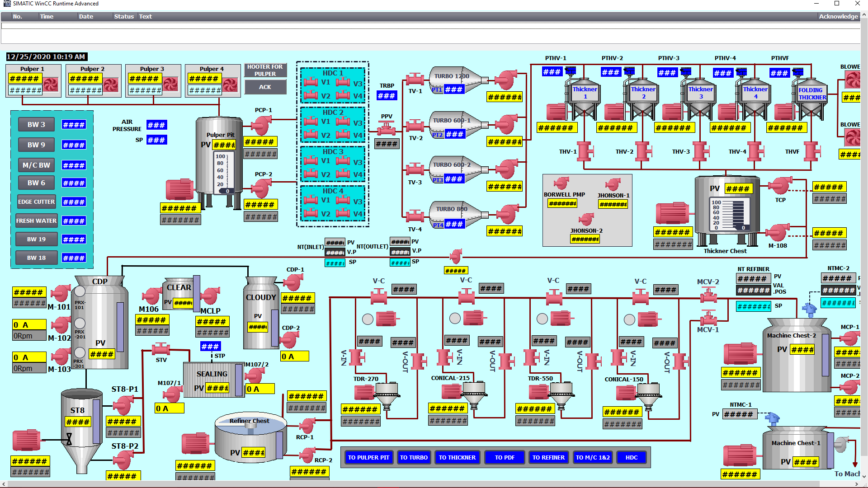Click the HDC 1 V1 valve icon
The image size is (868, 488).
311,82
